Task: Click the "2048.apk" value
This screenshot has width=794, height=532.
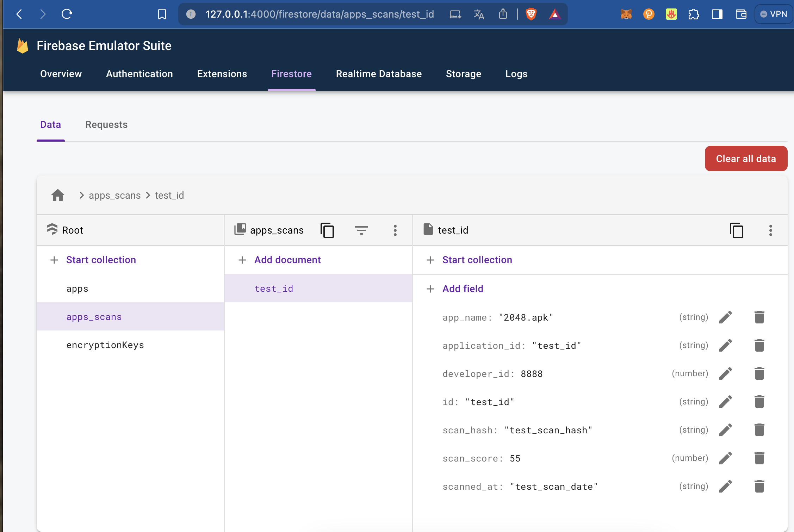Action: tap(526, 317)
